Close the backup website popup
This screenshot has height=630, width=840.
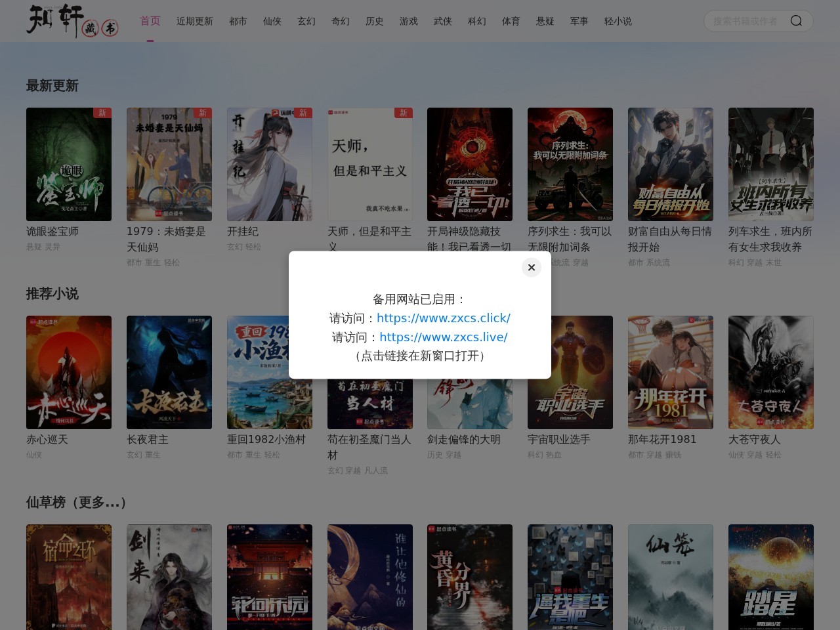(532, 267)
